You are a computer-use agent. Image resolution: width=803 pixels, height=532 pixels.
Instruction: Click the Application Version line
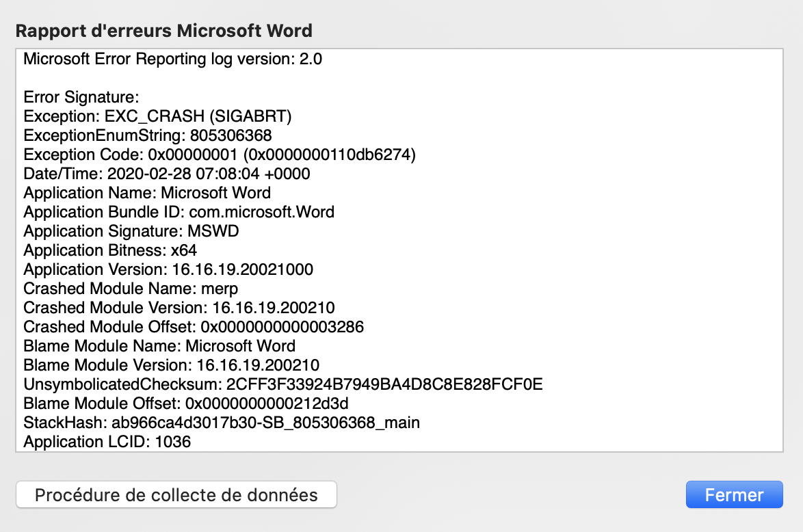(x=168, y=269)
